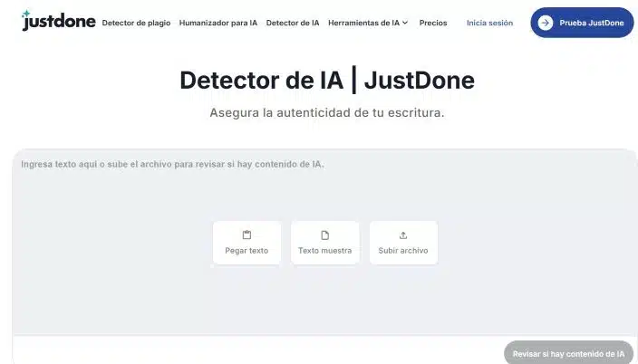
Task: Click the clipboard icon above Pegar texto
Action: pos(246,235)
